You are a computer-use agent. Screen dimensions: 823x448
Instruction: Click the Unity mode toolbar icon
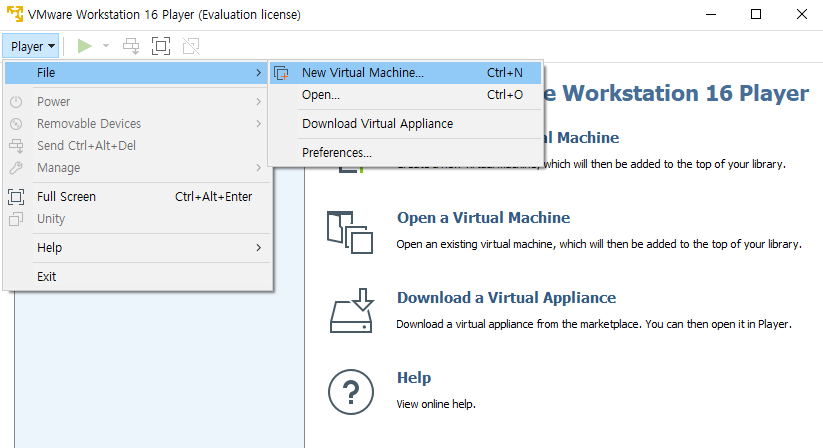[x=191, y=46]
